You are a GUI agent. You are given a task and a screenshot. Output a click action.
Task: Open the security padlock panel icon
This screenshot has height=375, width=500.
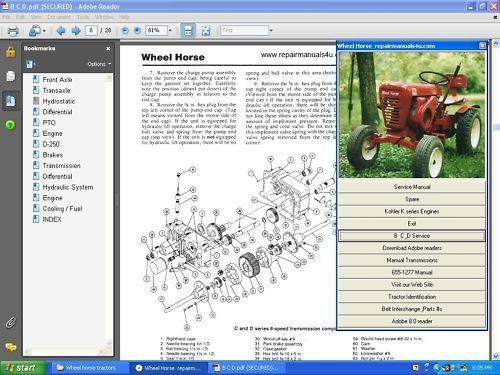(x=11, y=52)
